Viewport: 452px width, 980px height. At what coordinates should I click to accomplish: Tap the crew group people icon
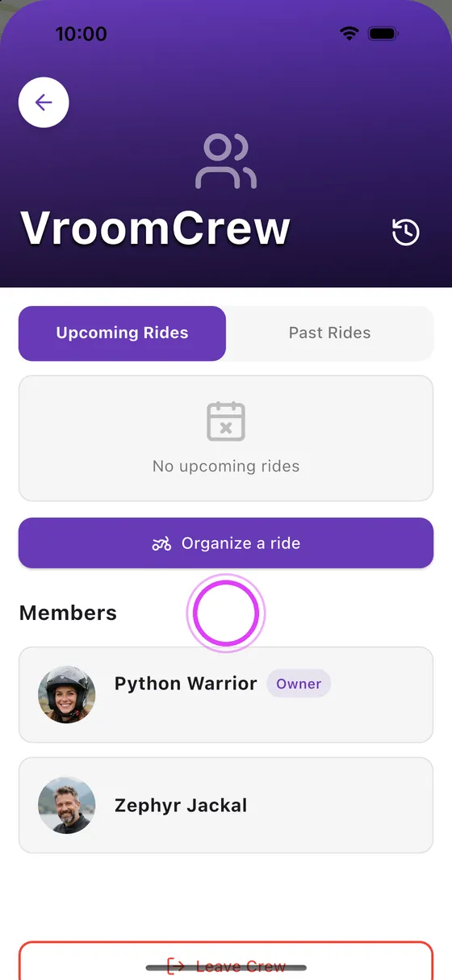tap(226, 162)
